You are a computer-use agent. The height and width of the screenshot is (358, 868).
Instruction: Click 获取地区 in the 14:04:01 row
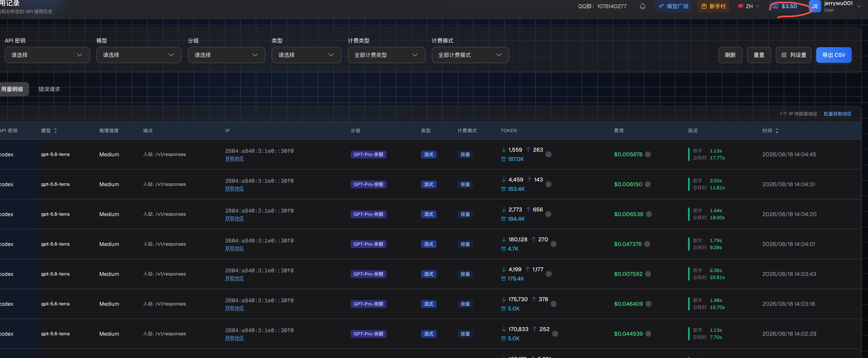(235, 249)
